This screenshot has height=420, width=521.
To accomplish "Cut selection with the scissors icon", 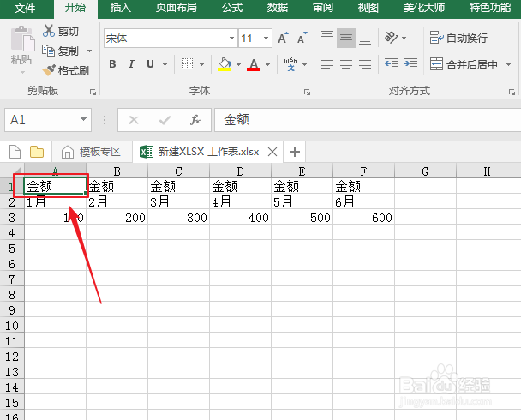I will 49,31.
